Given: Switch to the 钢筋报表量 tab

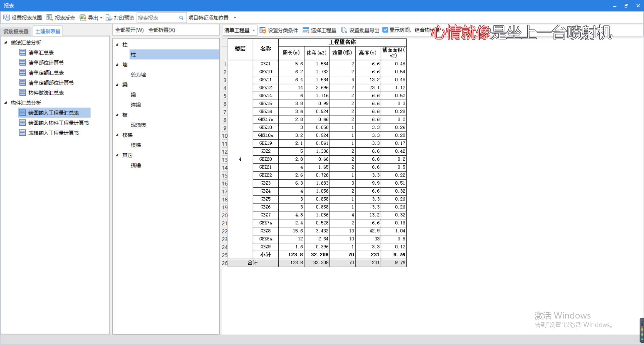Looking at the screenshot, I should tap(16, 31).
